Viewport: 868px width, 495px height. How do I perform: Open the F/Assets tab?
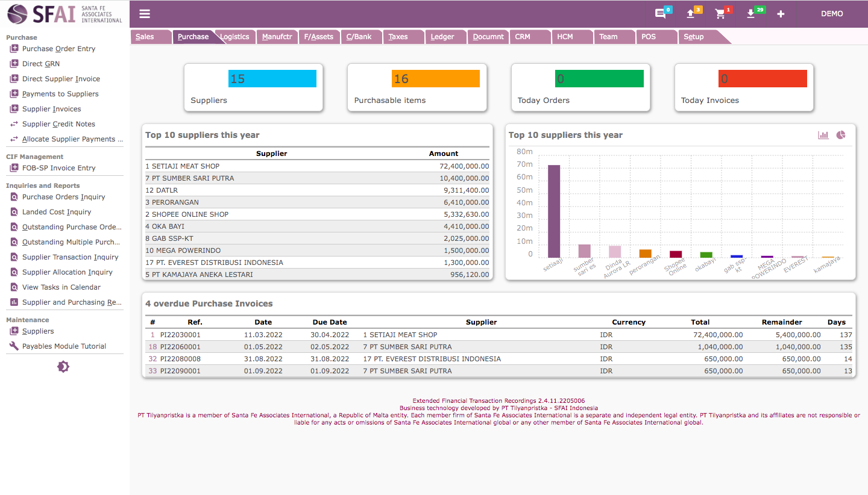tap(318, 37)
